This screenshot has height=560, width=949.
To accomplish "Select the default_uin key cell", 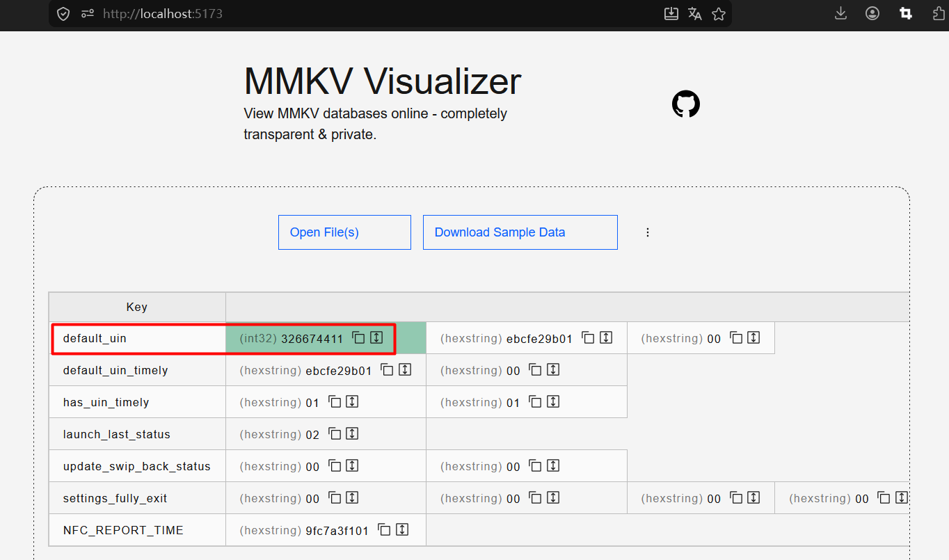I will 137,338.
